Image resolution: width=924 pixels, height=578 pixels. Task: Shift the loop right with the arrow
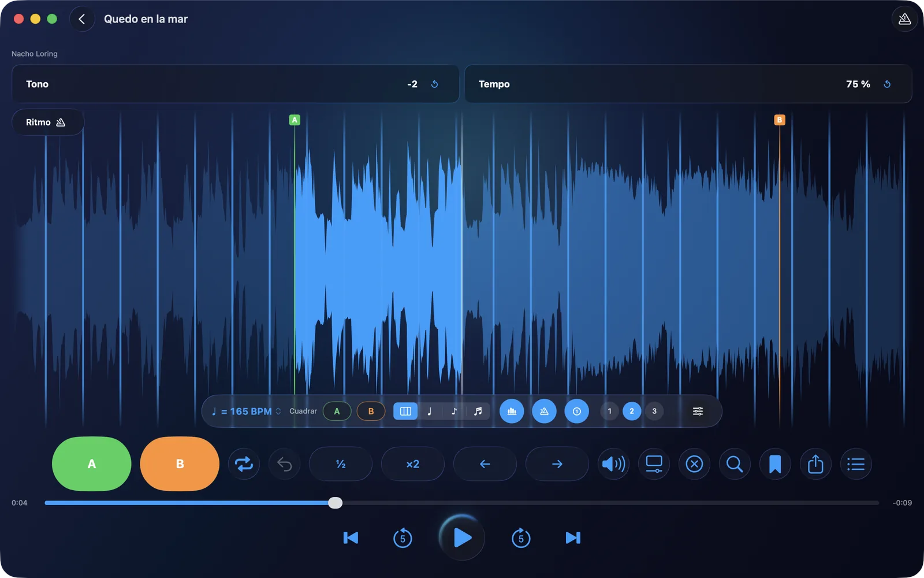tap(557, 464)
